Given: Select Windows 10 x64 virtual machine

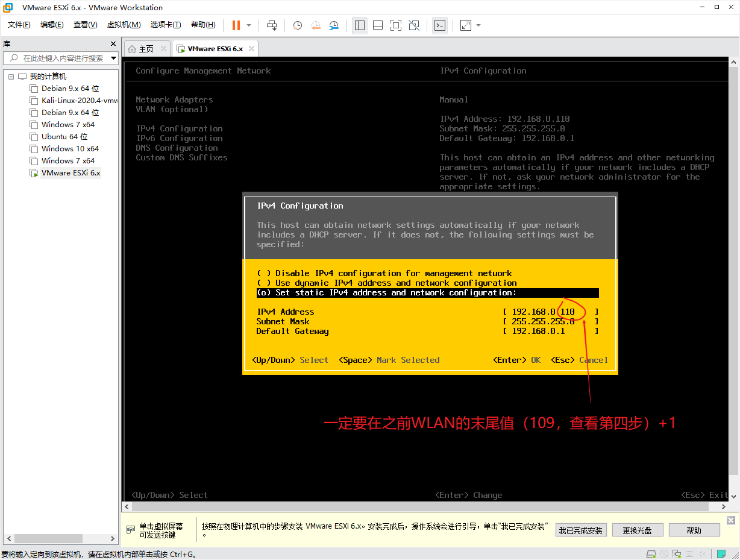Looking at the screenshot, I should click(x=70, y=149).
